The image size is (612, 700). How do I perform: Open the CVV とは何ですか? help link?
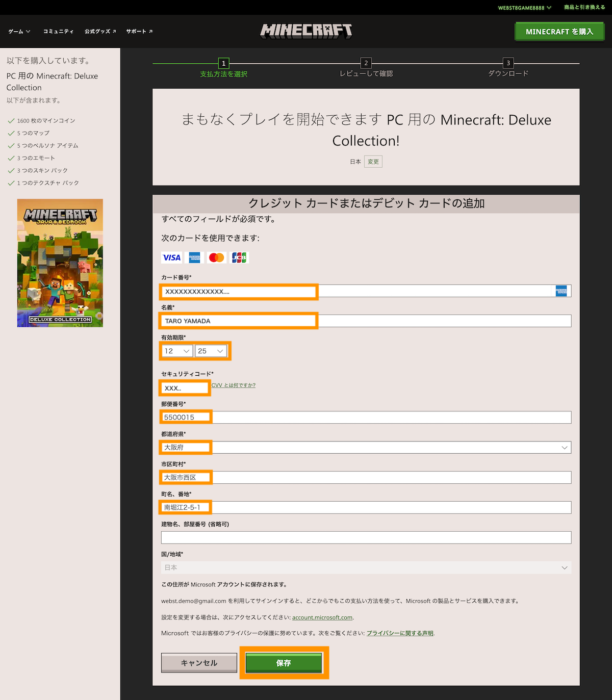(x=234, y=385)
